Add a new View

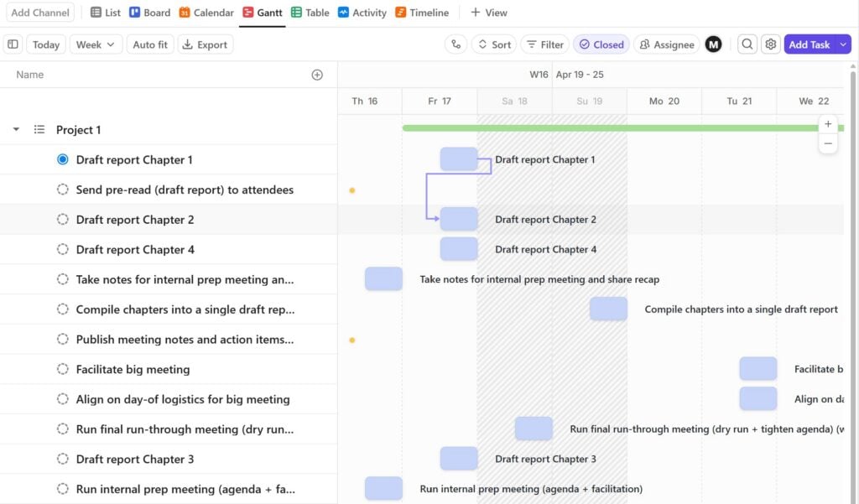coord(489,12)
